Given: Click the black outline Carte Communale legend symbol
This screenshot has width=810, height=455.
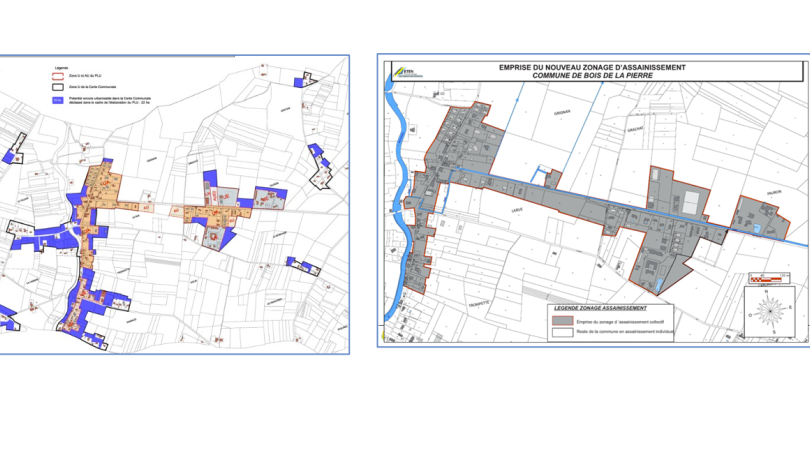Looking at the screenshot, I should [x=57, y=88].
